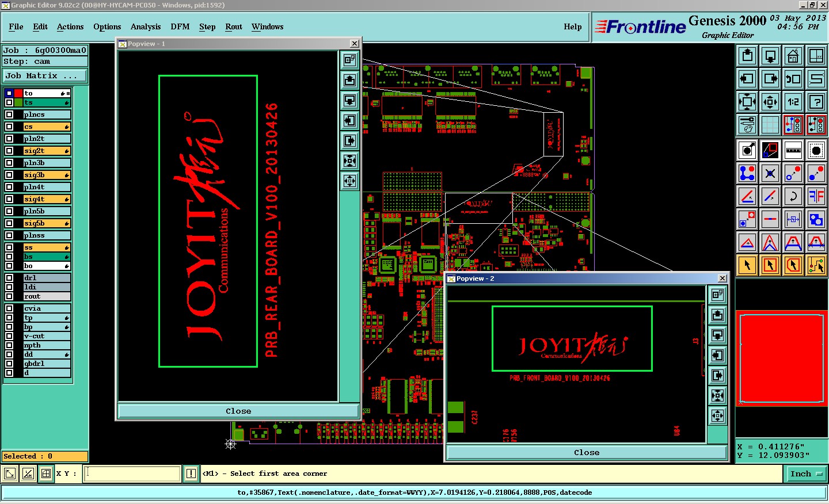Toggle the checkbox for layer 'ss'
Screen dimensions: 829x504
click(x=9, y=247)
